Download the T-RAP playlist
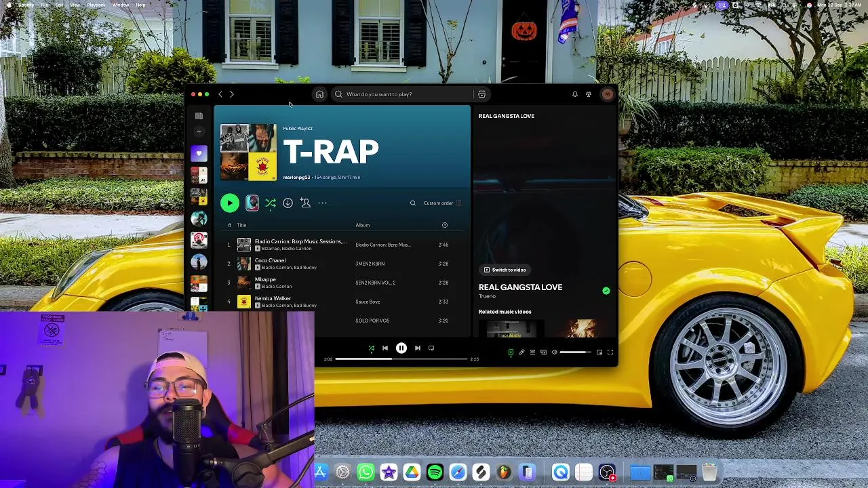The height and width of the screenshot is (488, 868). [x=288, y=203]
